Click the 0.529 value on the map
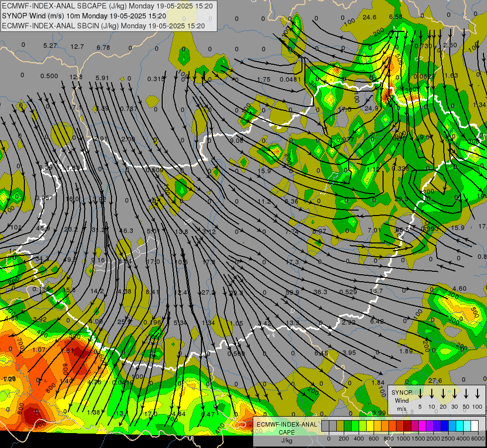The height and width of the screenshot is (448, 487). point(348,292)
